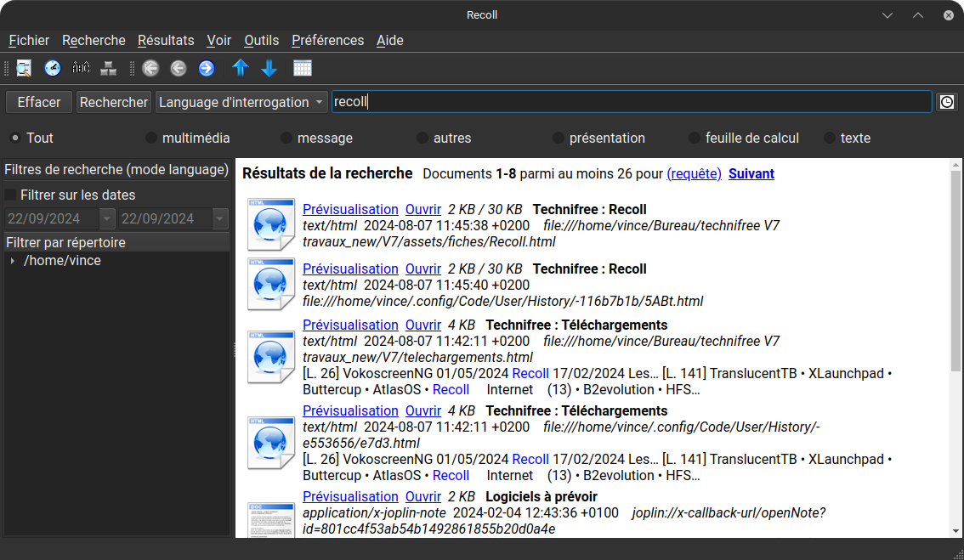Go to the next results page arrow
964x560 pixels.
206,68
